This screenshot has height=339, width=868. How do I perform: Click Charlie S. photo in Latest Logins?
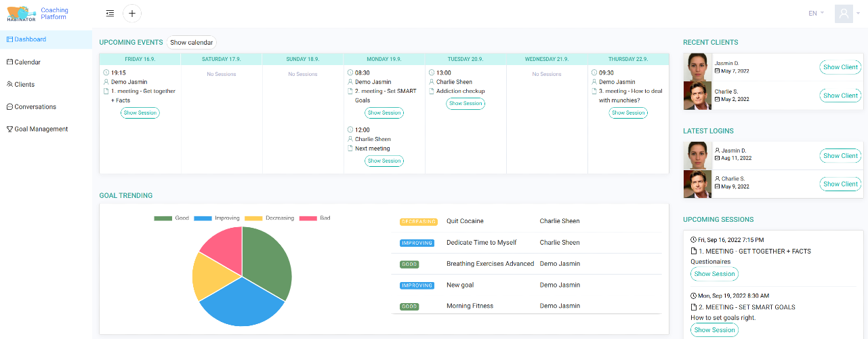[x=697, y=184]
